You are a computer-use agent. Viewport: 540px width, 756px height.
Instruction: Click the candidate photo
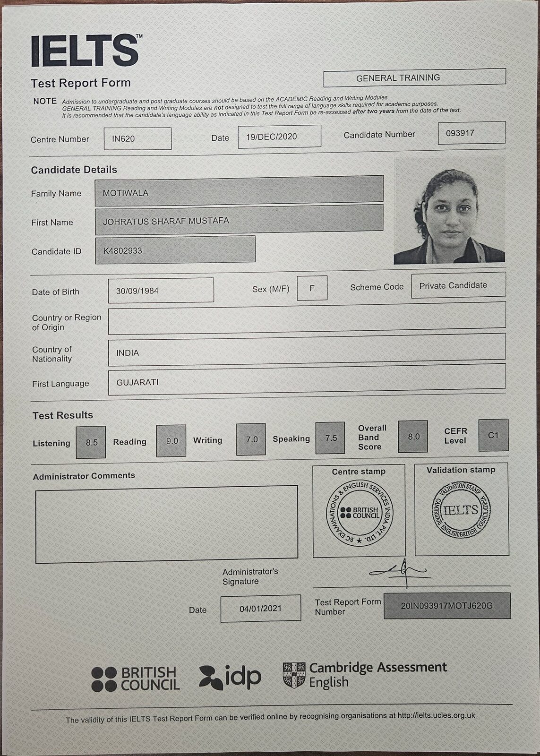(x=450, y=210)
